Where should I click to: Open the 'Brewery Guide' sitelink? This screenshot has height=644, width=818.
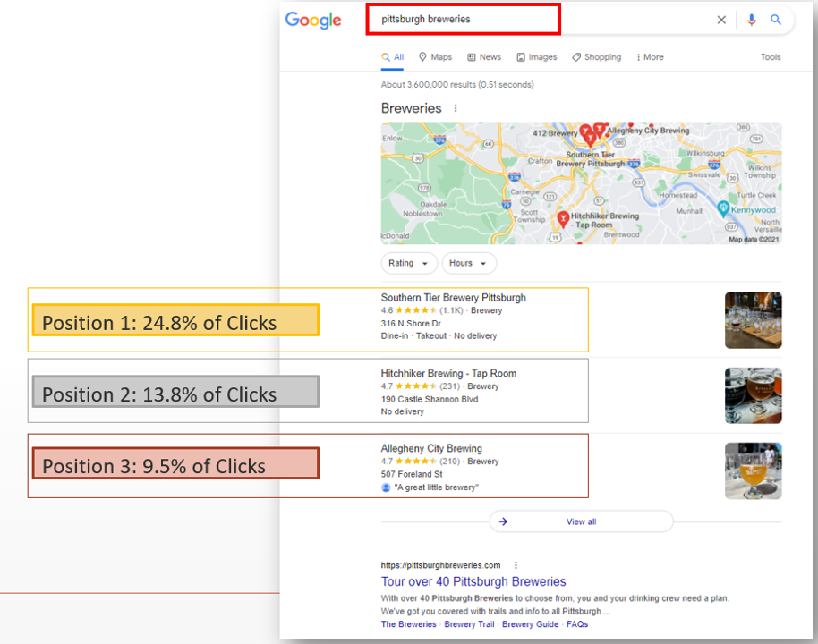pos(530,624)
